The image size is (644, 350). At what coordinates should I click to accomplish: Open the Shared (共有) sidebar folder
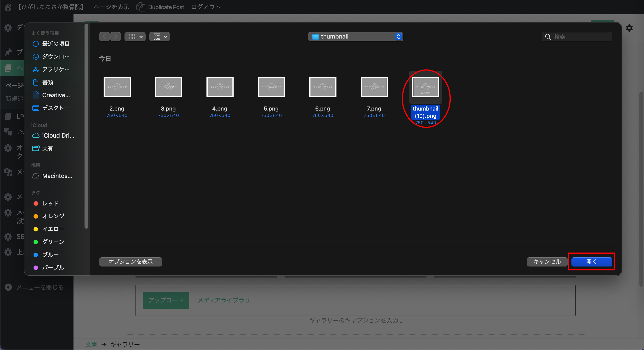(x=47, y=148)
